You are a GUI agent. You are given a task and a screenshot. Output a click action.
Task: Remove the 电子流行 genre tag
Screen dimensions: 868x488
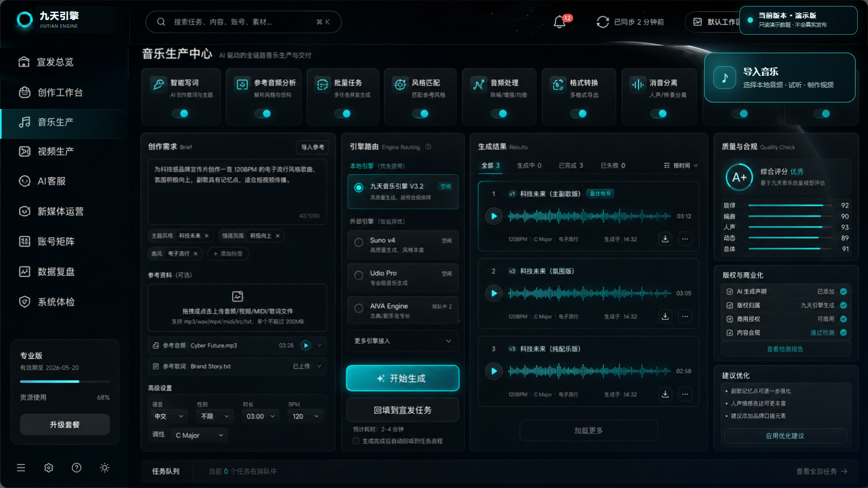coord(195,253)
